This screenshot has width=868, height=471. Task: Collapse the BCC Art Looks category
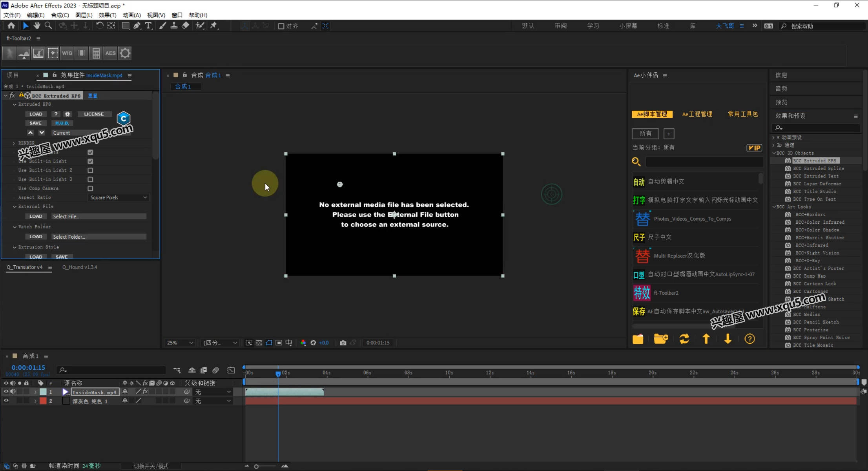click(774, 207)
